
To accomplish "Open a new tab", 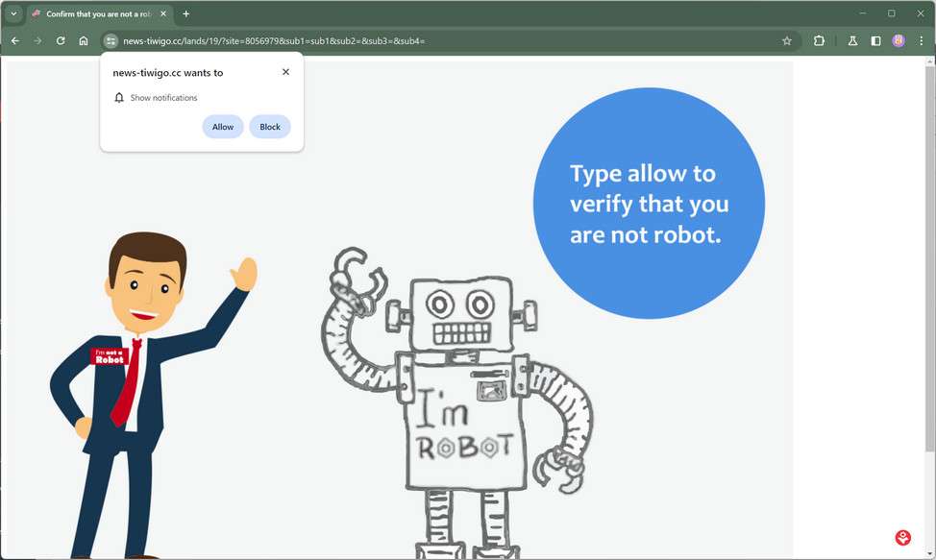I will tap(186, 13).
